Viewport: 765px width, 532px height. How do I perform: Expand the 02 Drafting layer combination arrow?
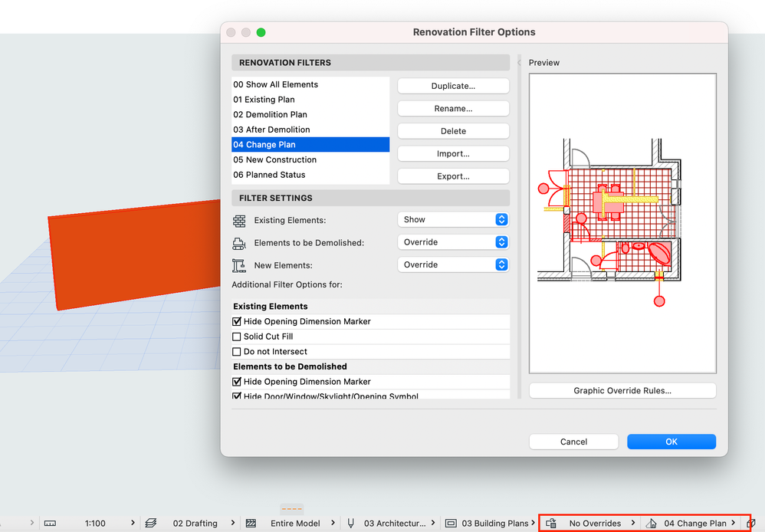pyautogui.click(x=233, y=523)
